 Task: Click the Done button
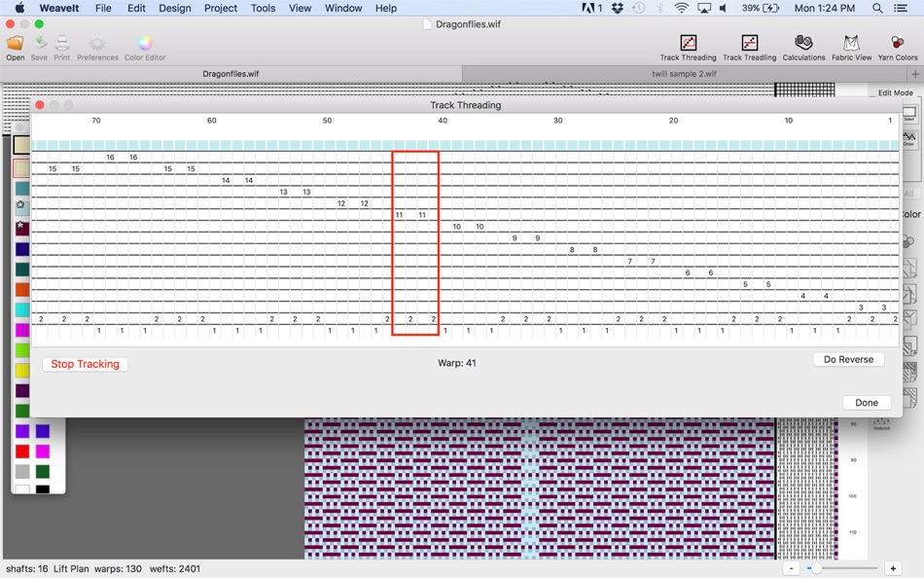pos(866,403)
